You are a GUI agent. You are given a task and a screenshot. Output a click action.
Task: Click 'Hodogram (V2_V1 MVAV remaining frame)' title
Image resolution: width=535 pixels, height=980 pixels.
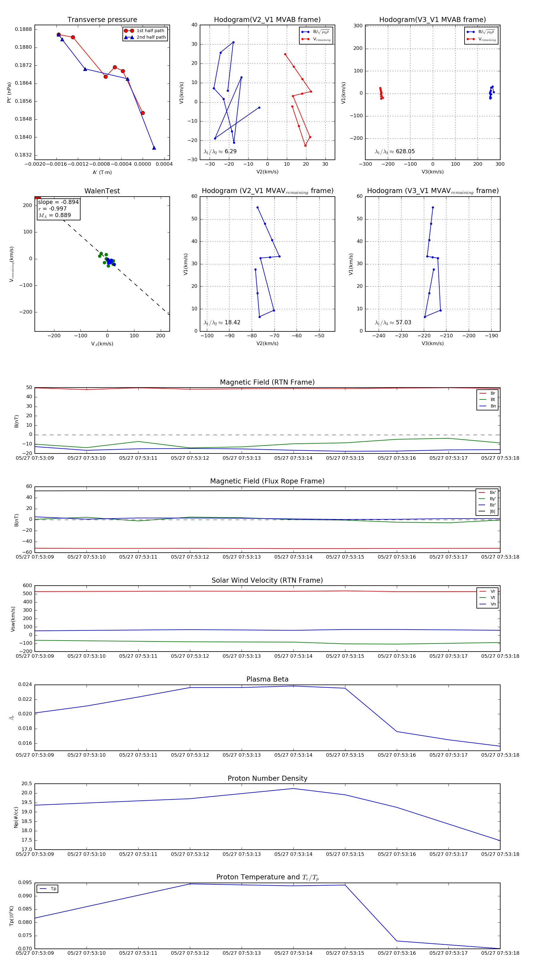click(267, 191)
